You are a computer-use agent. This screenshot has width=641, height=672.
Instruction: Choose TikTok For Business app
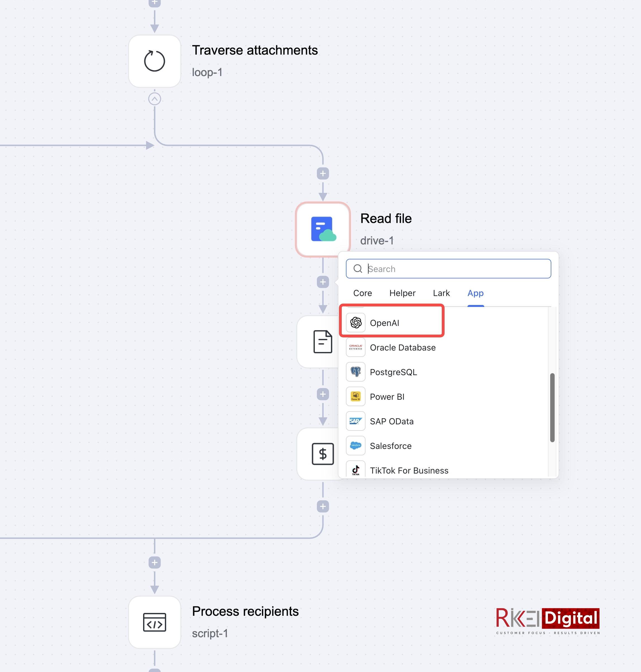click(x=409, y=470)
